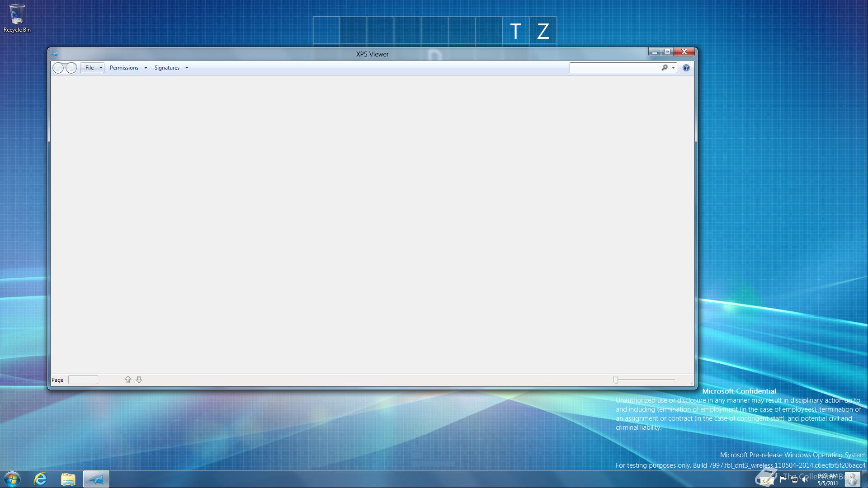
Task: Click the XPS Viewer title bar icon
Action: pyautogui.click(x=55, y=54)
